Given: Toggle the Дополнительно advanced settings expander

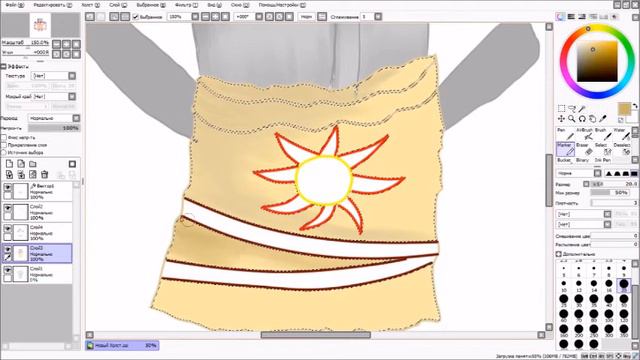Looking at the screenshot, I should tap(559, 254).
